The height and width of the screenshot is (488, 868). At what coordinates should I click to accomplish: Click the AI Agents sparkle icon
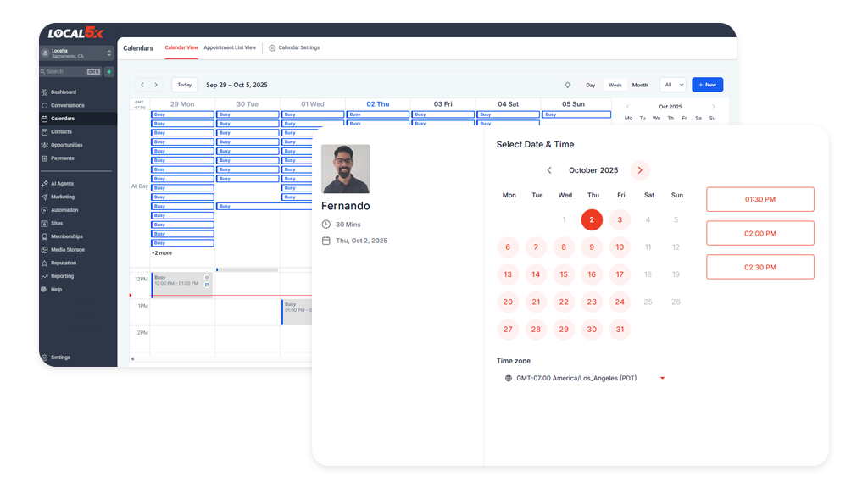(x=44, y=184)
